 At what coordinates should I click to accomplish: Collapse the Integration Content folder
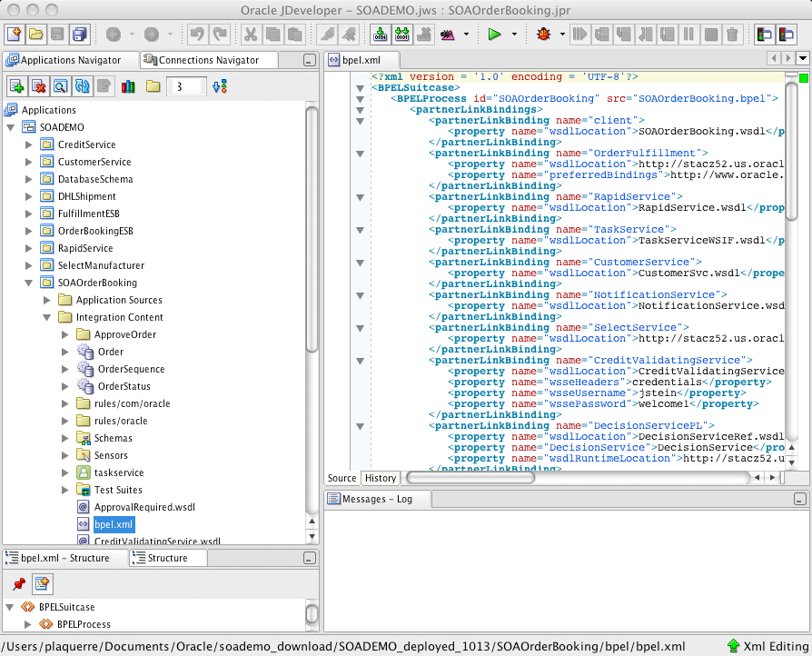46,317
